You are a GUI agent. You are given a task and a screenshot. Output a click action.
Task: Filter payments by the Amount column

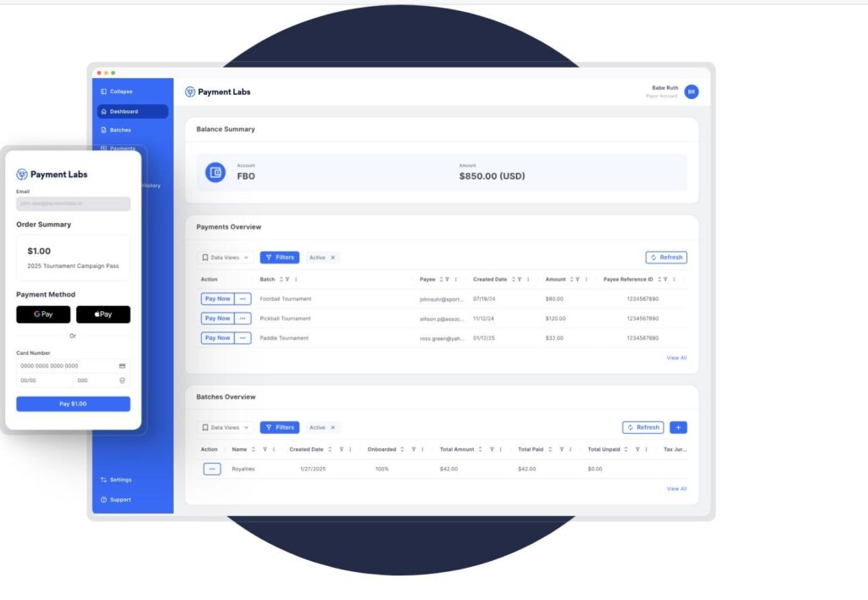click(x=577, y=280)
